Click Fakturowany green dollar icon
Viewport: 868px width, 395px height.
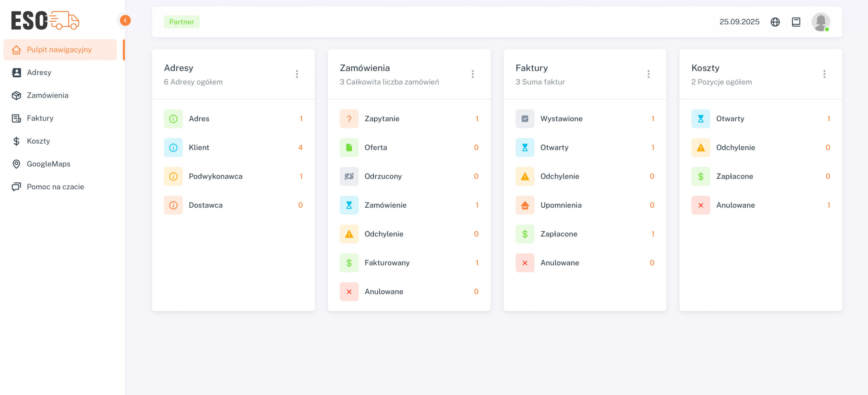349,263
